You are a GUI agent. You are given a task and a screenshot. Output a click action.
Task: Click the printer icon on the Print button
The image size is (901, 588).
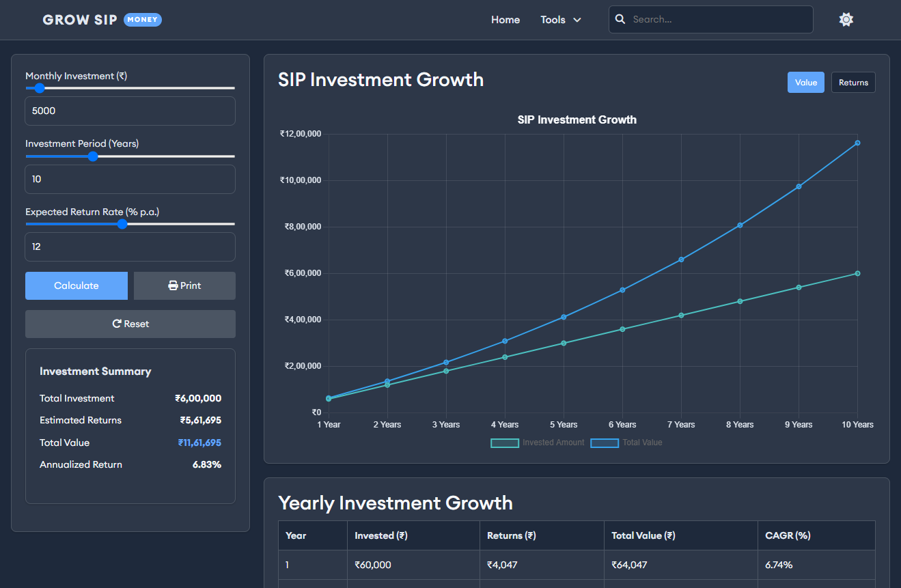coord(171,285)
